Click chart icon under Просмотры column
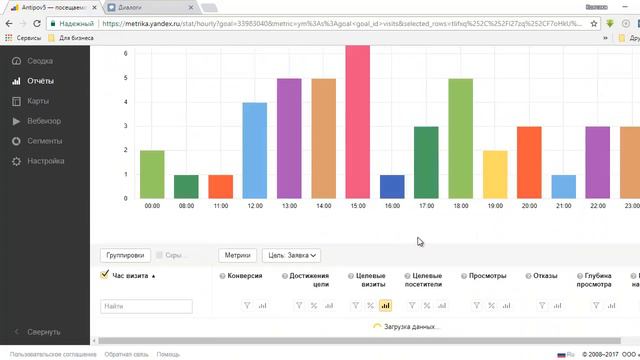The image size is (640, 360). tap(507, 305)
